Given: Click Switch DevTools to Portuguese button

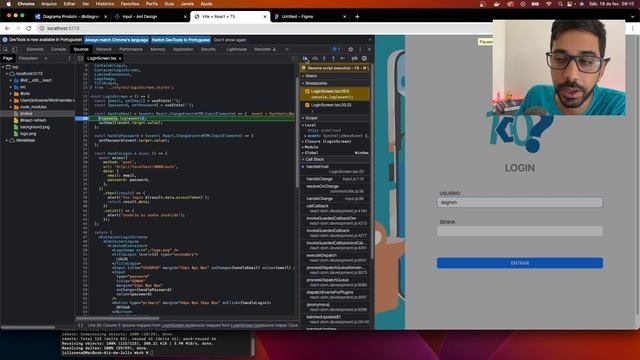Looking at the screenshot, I should [x=181, y=40].
